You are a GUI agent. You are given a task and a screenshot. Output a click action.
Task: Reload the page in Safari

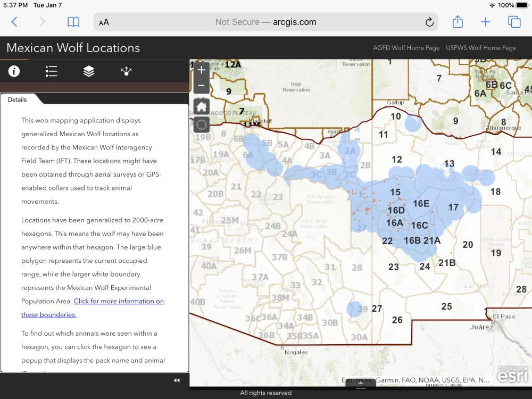click(x=429, y=22)
